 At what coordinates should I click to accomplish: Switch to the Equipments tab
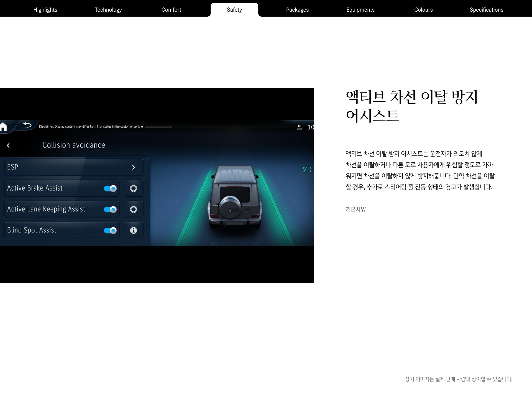coord(360,10)
